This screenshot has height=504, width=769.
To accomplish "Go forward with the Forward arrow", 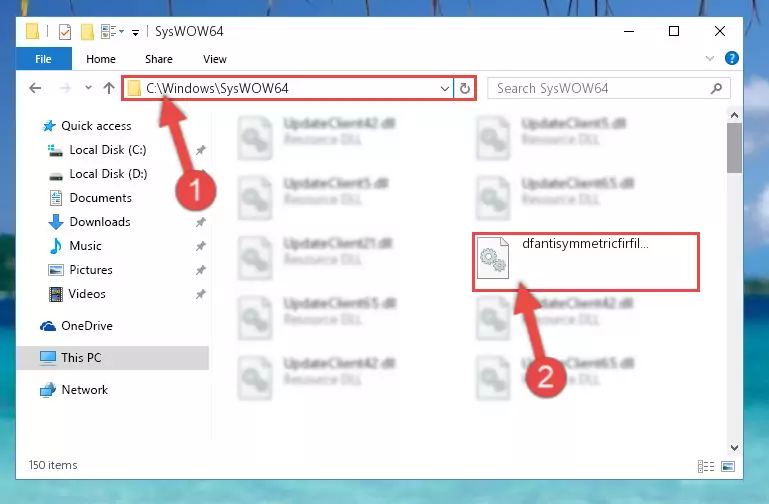I will click(65, 88).
